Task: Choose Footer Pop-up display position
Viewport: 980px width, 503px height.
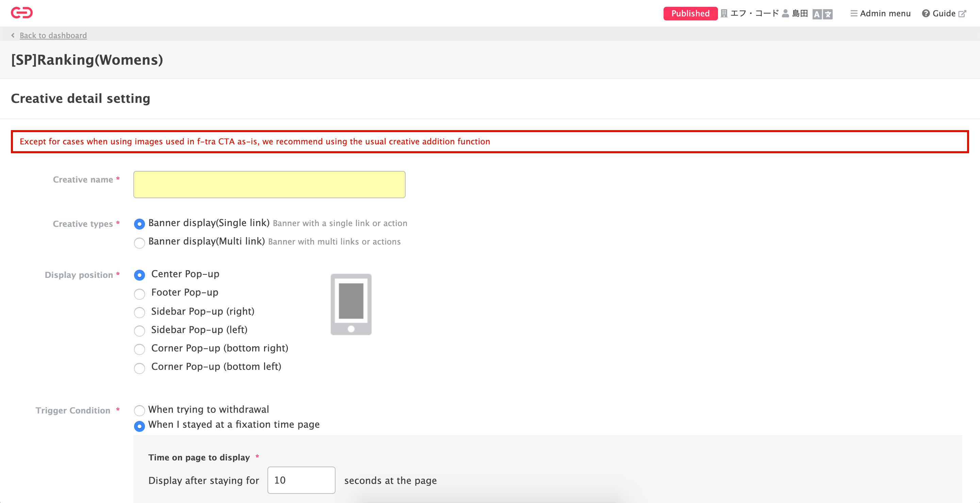Action: click(140, 294)
